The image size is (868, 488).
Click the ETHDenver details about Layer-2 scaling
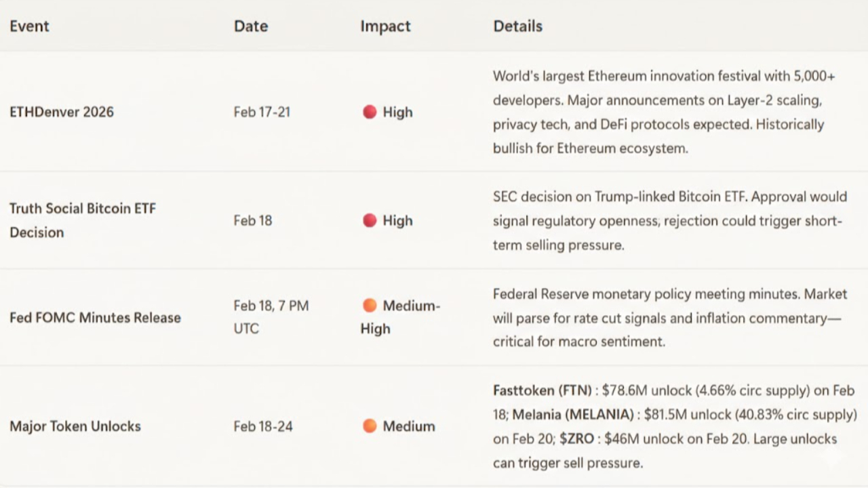657,100
